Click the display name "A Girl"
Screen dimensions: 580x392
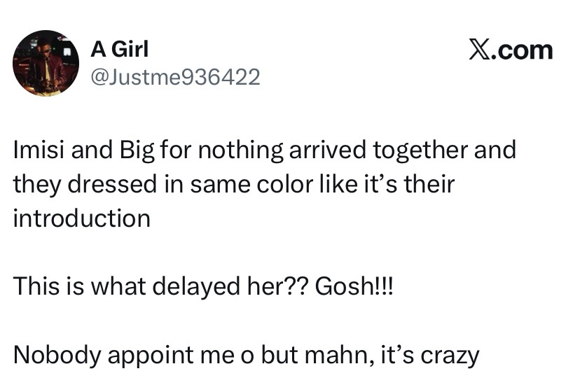(x=120, y=49)
